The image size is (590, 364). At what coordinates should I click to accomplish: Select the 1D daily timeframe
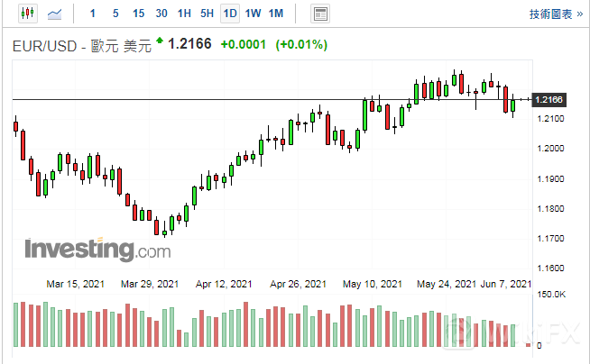coord(230,14)
